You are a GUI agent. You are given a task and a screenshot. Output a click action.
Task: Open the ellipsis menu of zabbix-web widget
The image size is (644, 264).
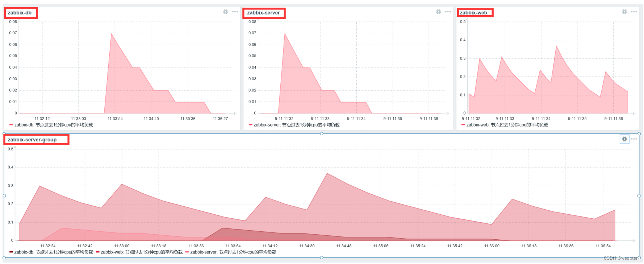634,12
